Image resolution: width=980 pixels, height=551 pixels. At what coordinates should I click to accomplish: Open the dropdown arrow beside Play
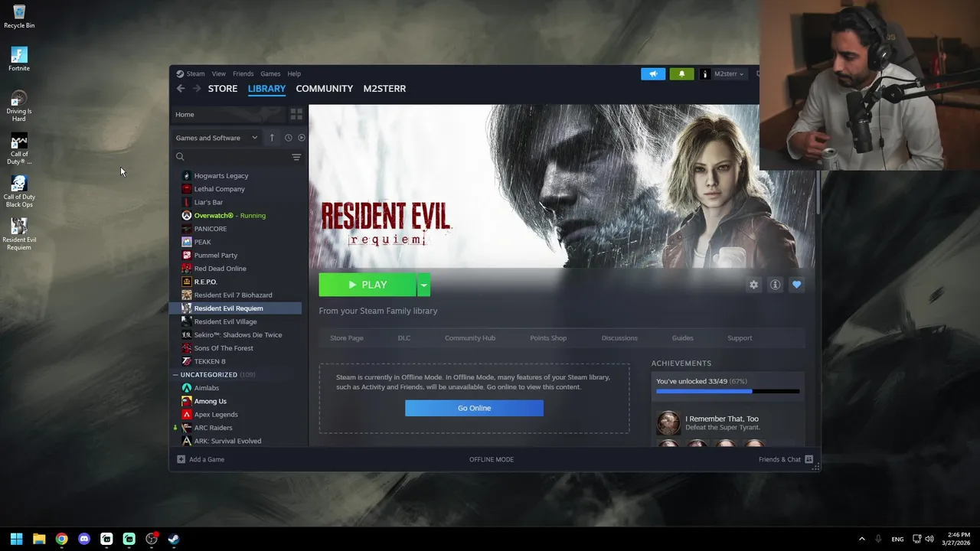tap(423, 285)
